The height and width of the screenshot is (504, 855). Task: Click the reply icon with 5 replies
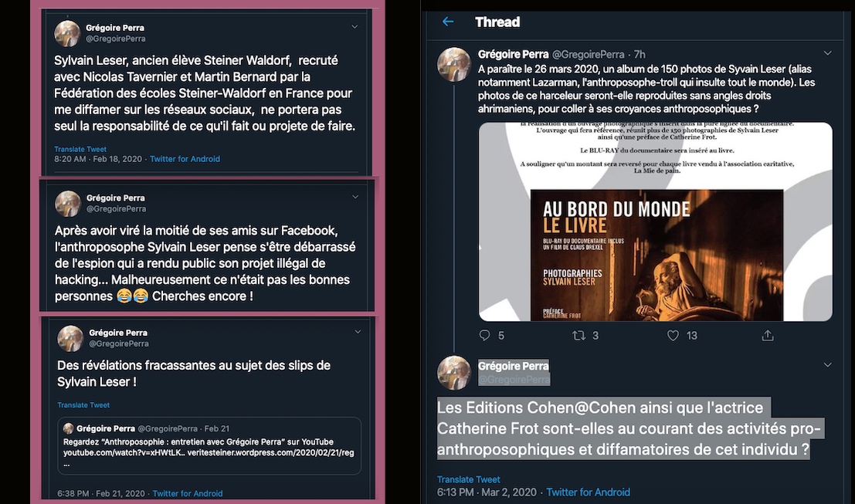(x=485, y=335)
